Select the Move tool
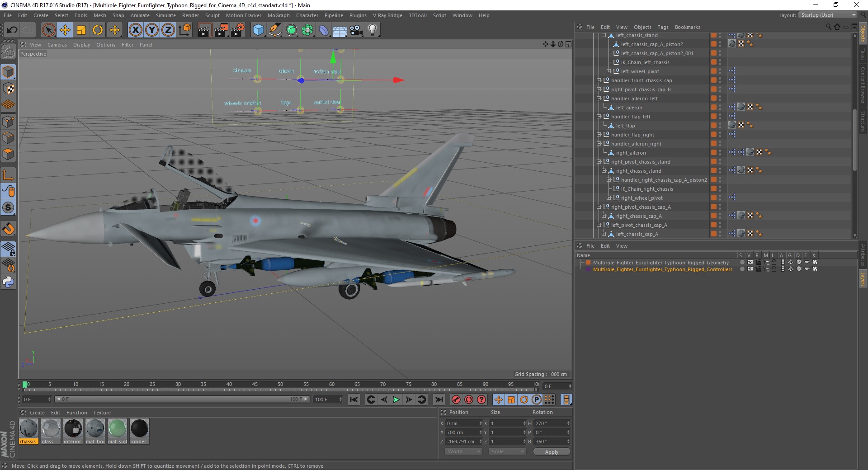This screenshot has height=470, width=868. (x=65, y=30)
